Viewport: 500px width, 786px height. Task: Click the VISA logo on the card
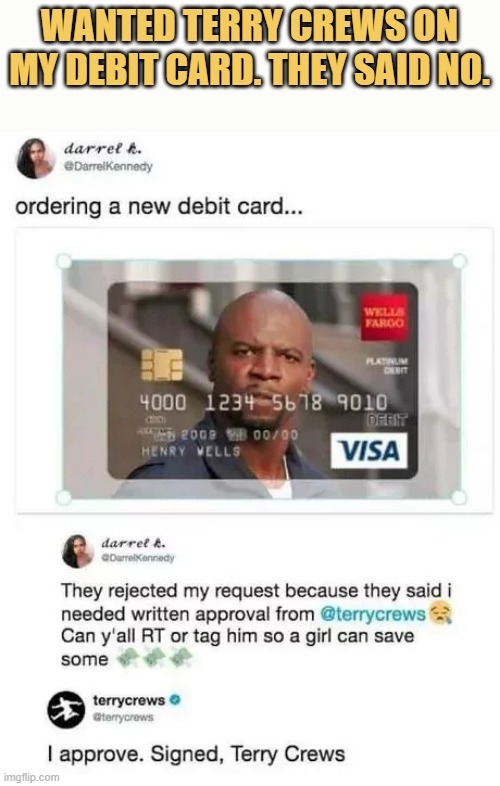click(x=369, y=451)
